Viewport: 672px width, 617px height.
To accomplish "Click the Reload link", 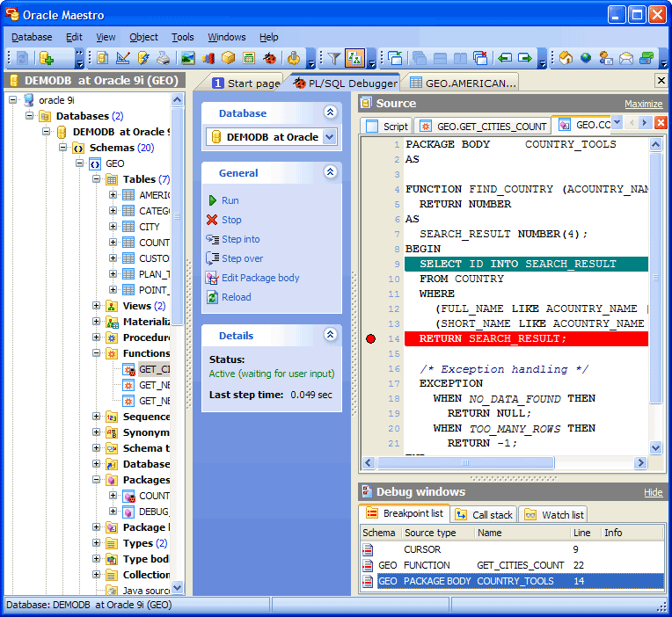I will tap(236, 297).
